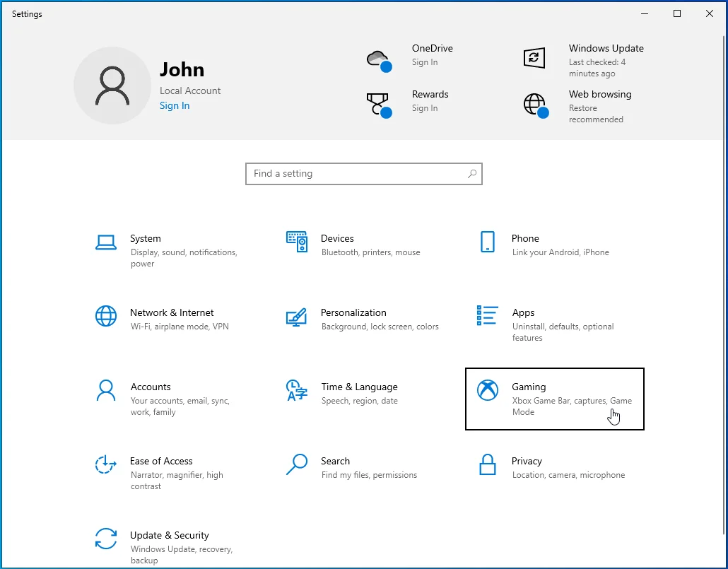
Task: Click 'Link your Android, iPhone' text
Action: click(x=560, y=252)
